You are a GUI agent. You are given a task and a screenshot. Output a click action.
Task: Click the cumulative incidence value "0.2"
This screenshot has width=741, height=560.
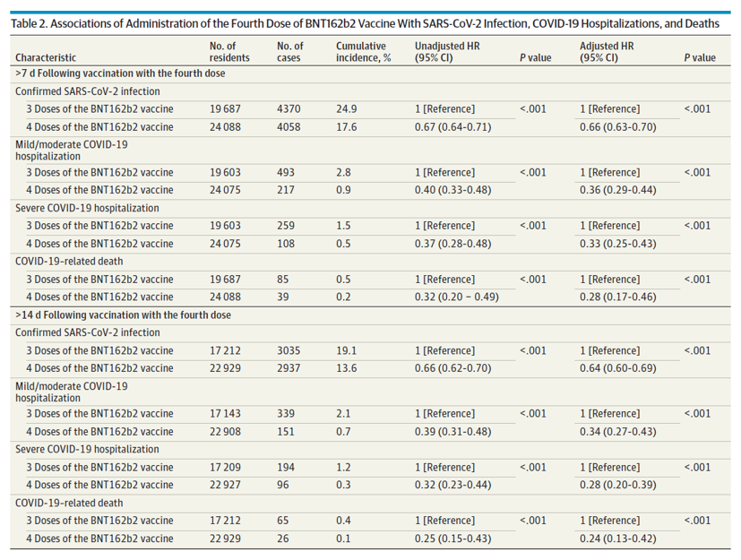pyautogui.click(x=343, y=297)
